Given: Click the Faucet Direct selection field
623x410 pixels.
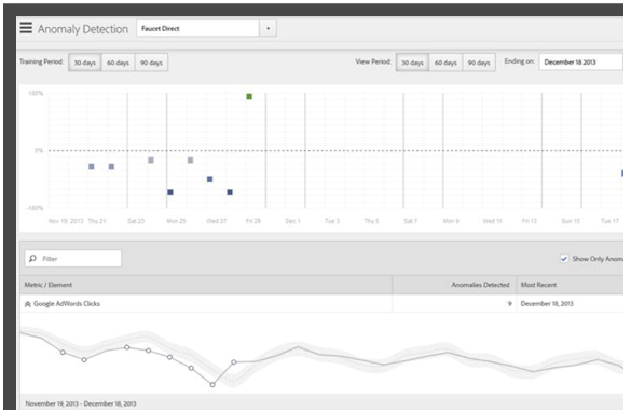Looking at the screenshot, I should [198, 29].
